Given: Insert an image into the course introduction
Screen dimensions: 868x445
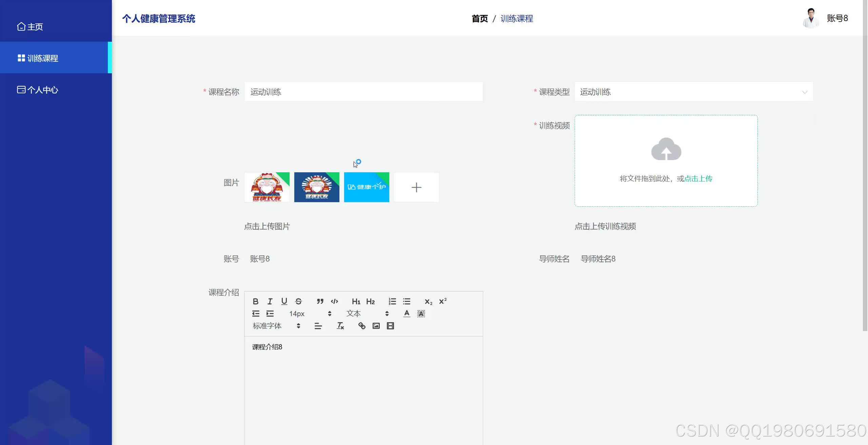Looking at the screenshot, I should (376, 326).
